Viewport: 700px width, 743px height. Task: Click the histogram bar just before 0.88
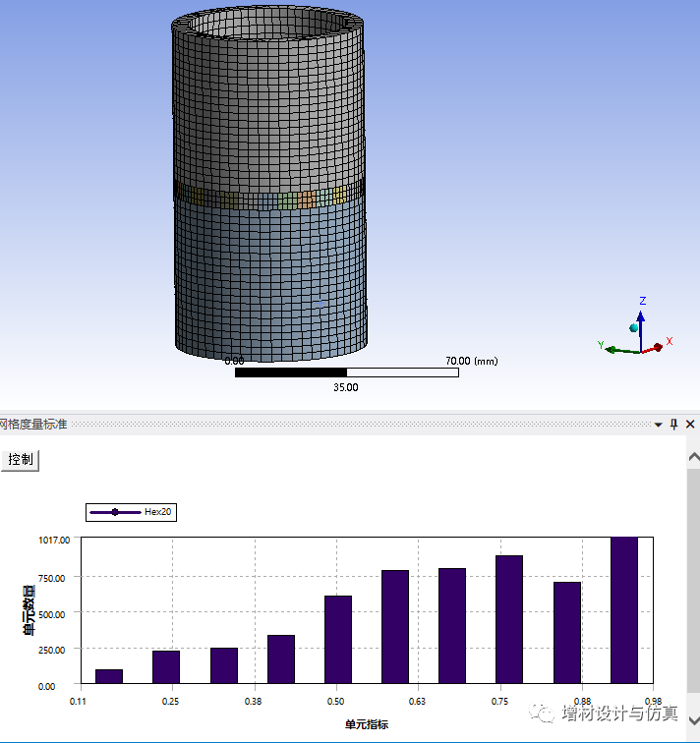[567, 633]
